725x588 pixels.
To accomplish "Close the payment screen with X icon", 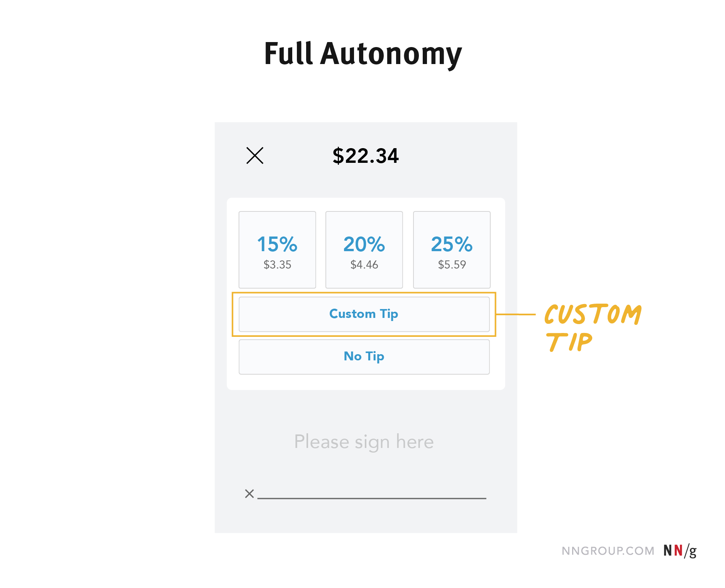I will [255, 155].
